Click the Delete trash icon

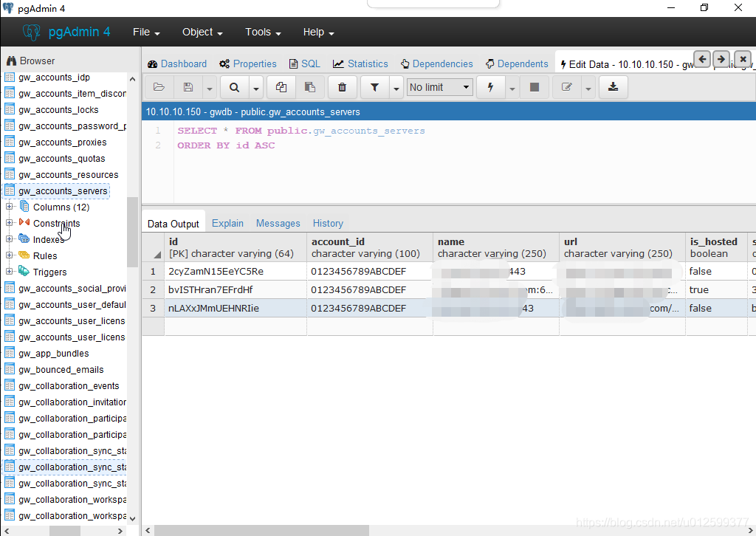click(342, 87)
